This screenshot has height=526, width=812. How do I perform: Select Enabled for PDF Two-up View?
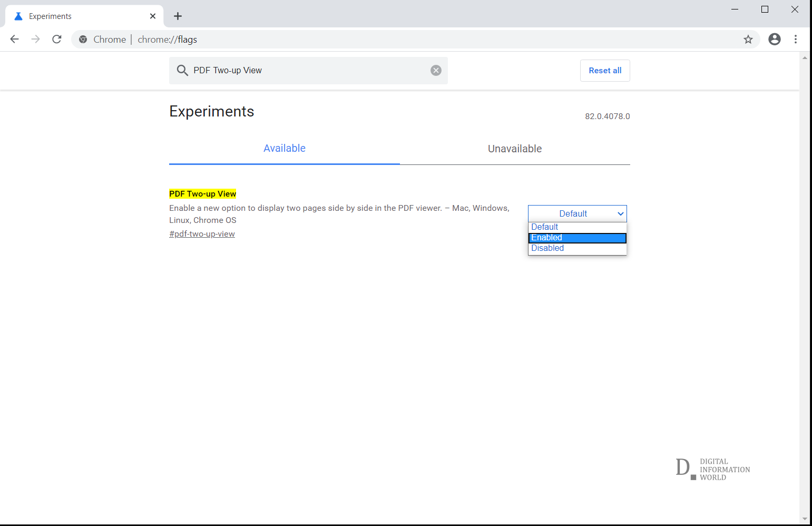[577, 237]
